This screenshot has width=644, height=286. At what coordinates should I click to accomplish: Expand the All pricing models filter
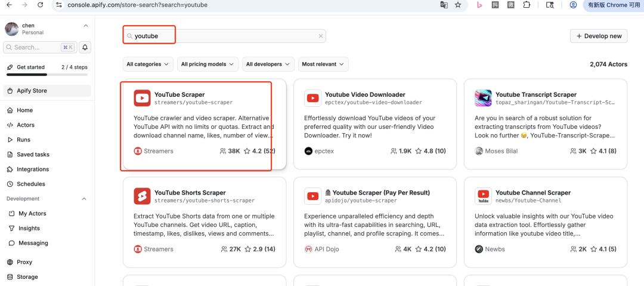click(x=208, y=64)
